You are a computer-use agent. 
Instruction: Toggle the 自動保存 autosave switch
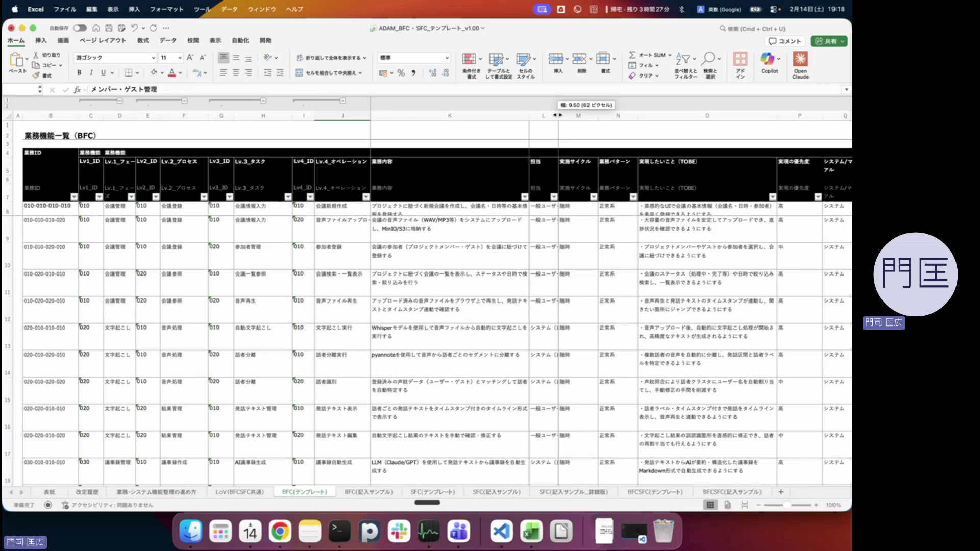pos(80,28)
